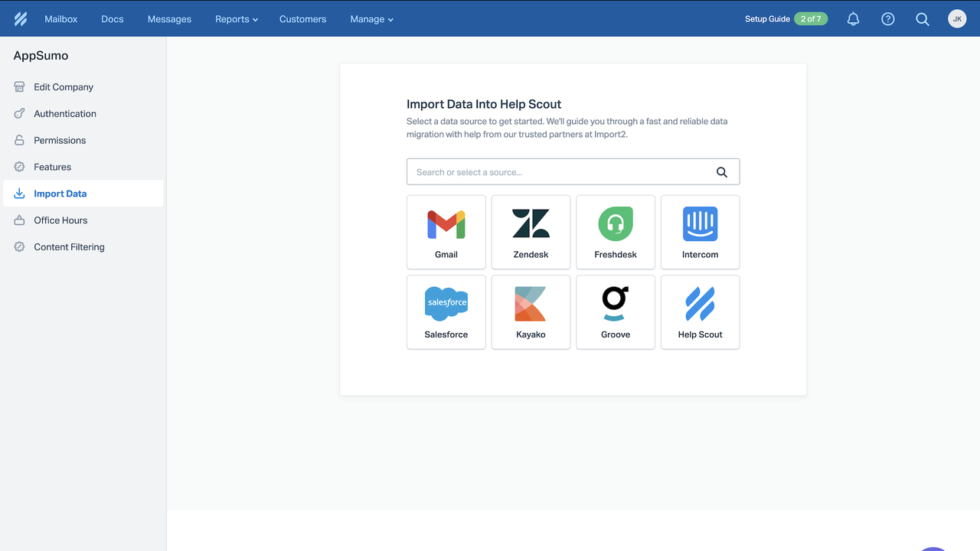Select Help Scout as the source
980x551 pixels.
click(x=699, y=311)
